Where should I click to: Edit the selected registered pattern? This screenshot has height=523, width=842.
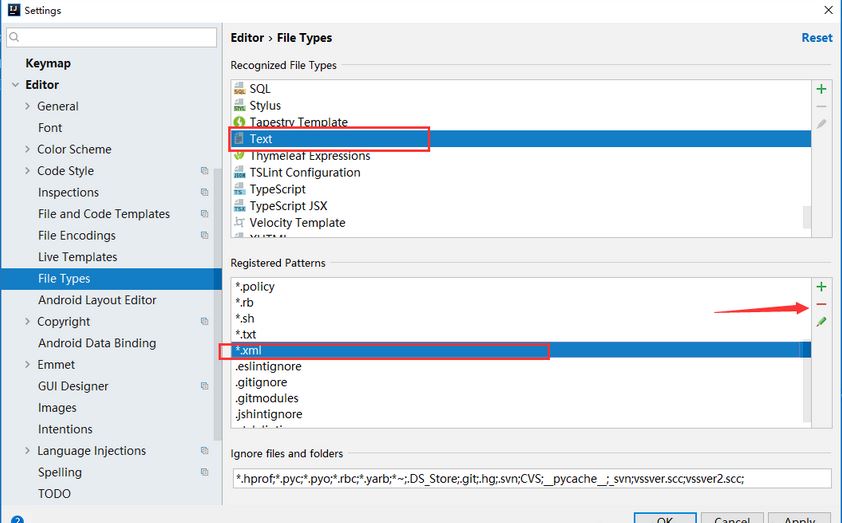point(821,322)
